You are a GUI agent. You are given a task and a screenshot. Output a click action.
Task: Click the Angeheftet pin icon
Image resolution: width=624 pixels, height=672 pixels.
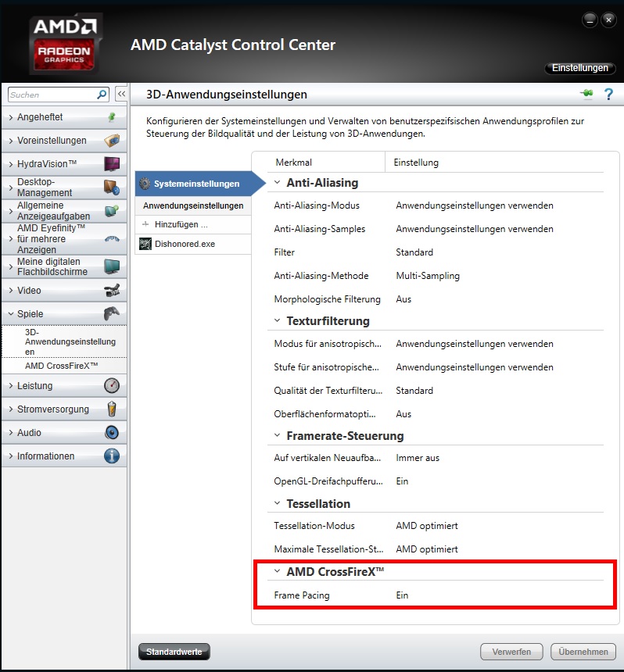click(x=112, y=117)
